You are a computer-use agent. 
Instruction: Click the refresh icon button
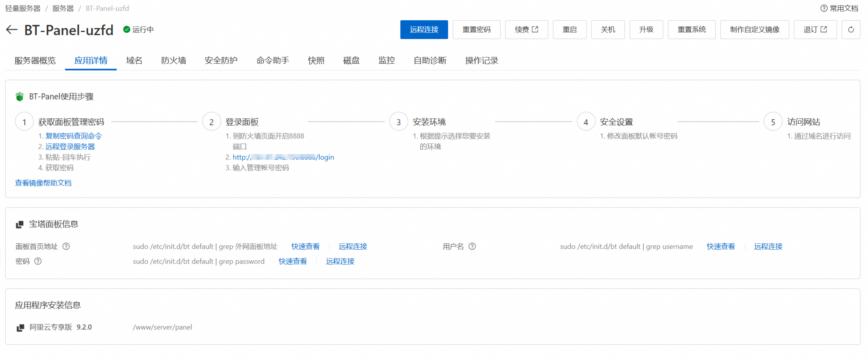coord(851,30)
